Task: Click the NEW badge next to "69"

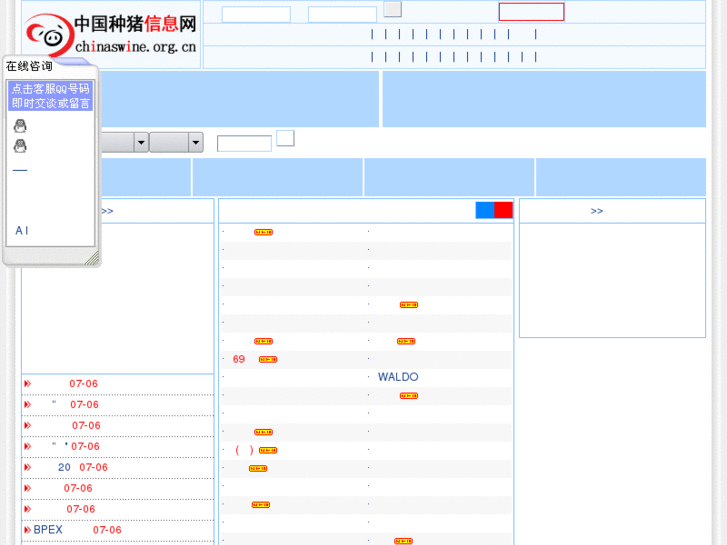Action: coord(268,359)
